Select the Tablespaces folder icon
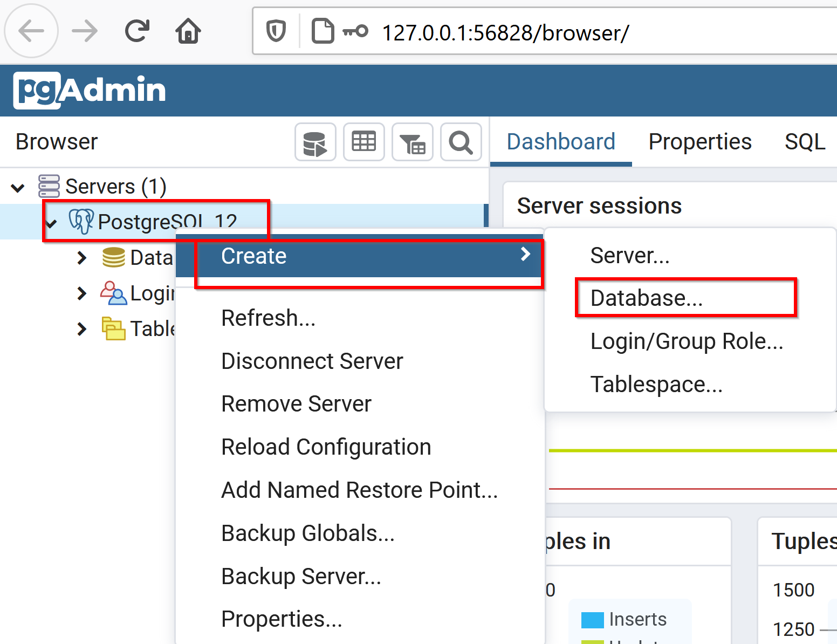837x644 pixels. point(114,328)
